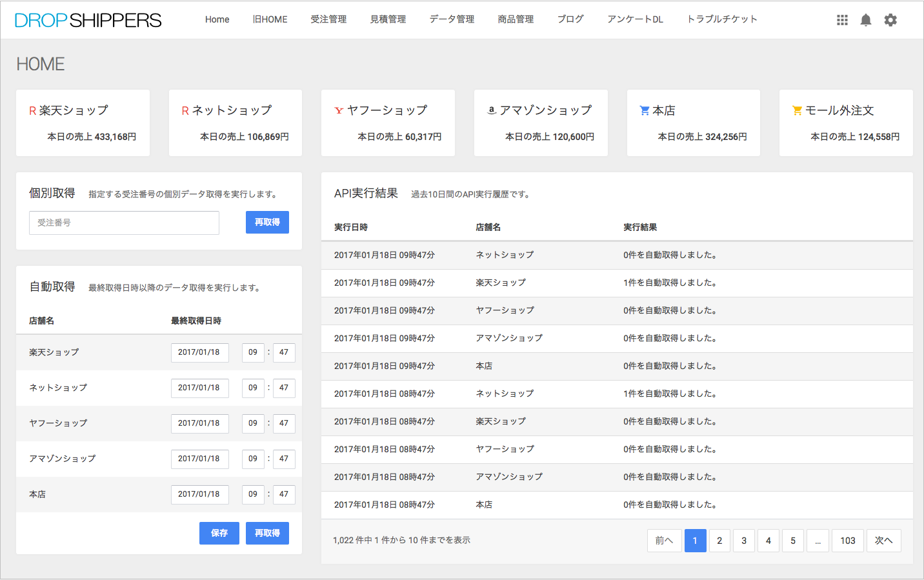Open the ネットショップ sales card
Screen dimensions: 924x580
pos(236,123)
